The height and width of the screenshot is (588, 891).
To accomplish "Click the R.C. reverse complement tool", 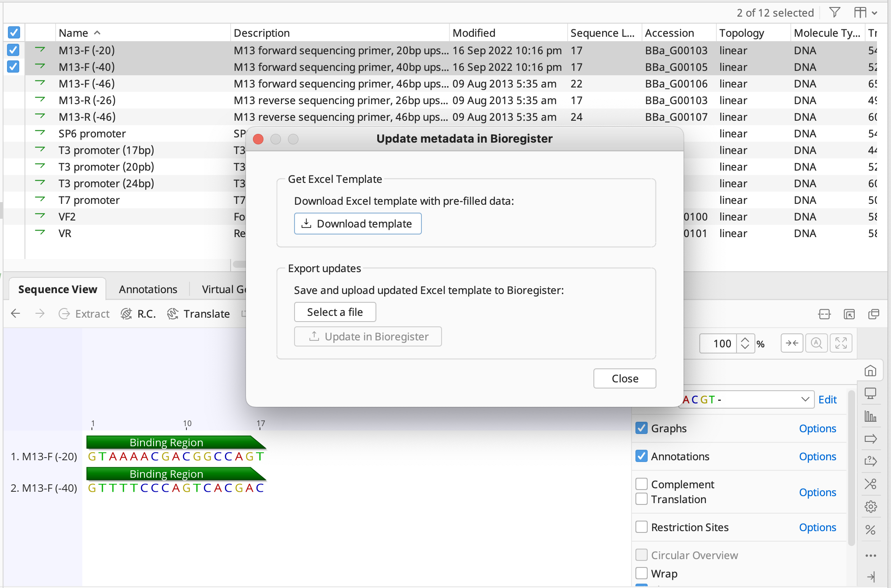I will pos(138,314).
